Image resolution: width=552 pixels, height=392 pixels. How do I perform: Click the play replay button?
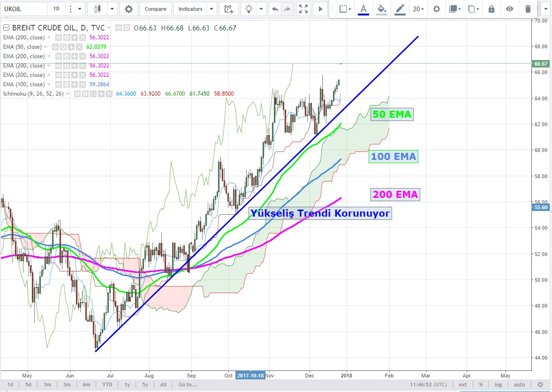tap(321, 9)
